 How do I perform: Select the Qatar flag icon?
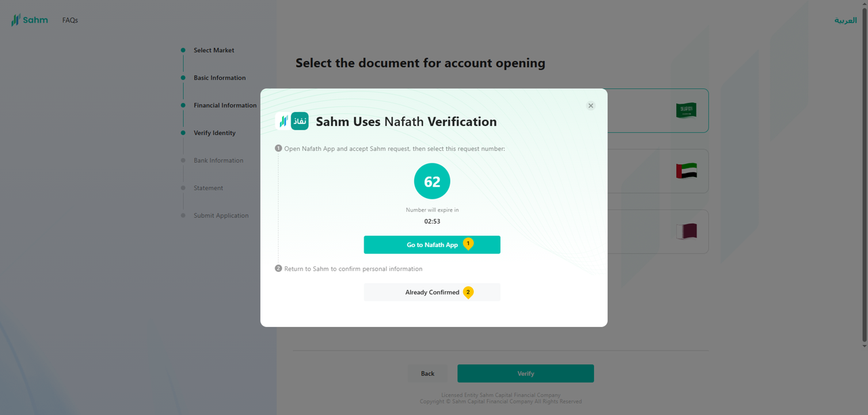[686, 231]
